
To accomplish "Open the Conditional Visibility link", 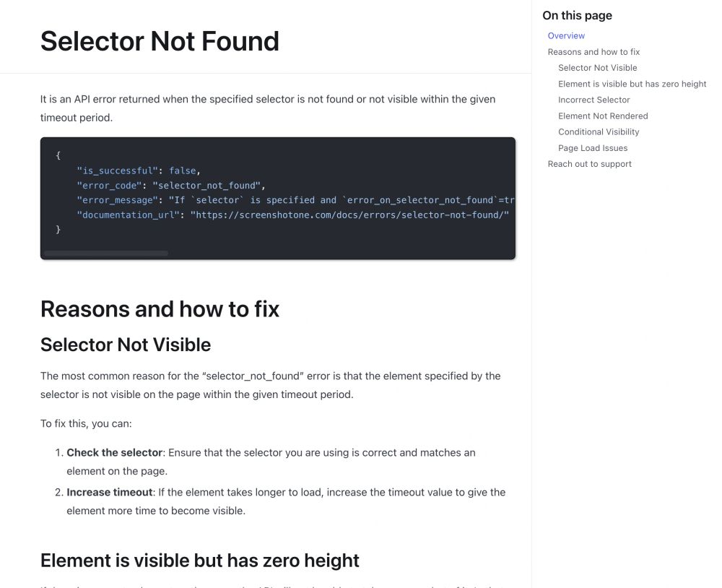I will (599, 132).
